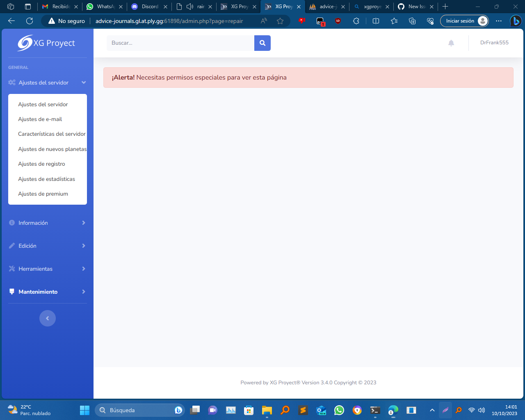This screenshot has height=420, width=525.
Task: Collapse the left sidebar with the arrow
Action: tap(47, 318)
